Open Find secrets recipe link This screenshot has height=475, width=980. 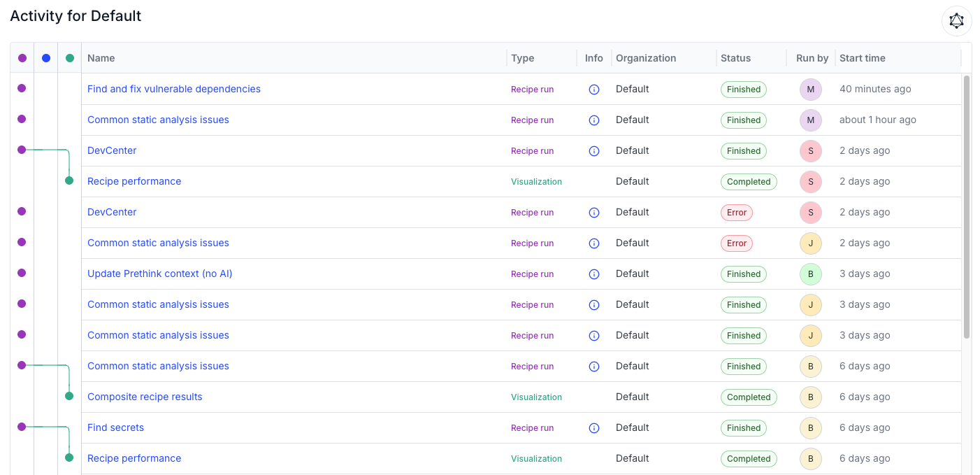pos(115,427)
